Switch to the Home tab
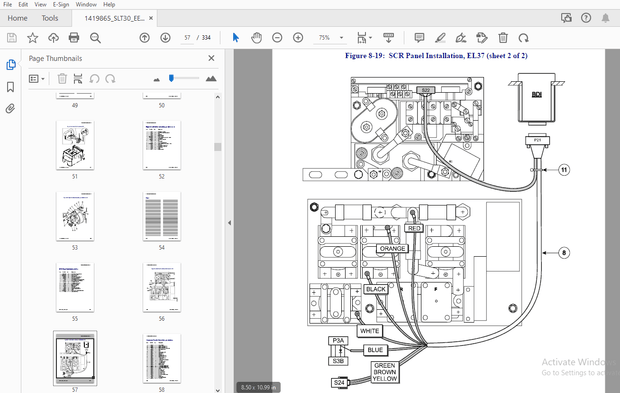The height and width of the screenshot is (393, 620). tap(17, 18)
